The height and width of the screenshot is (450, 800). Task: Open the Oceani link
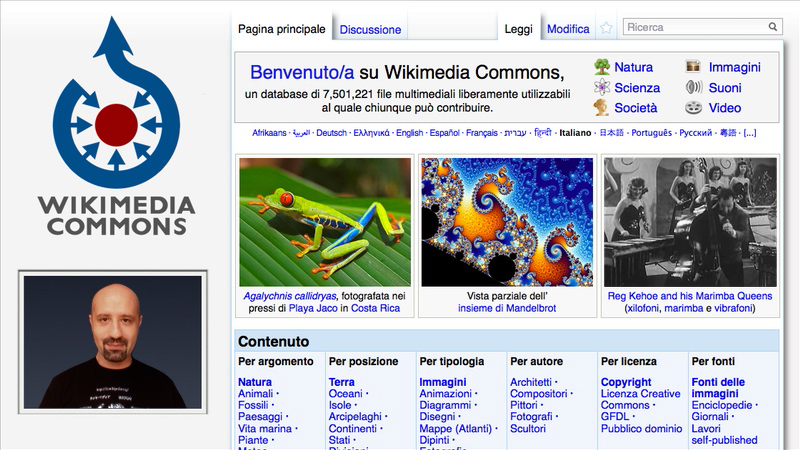click(x=345, y=393)
